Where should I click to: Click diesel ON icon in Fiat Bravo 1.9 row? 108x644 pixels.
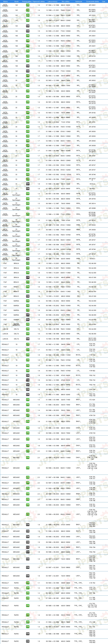click(x=28, y=296)
